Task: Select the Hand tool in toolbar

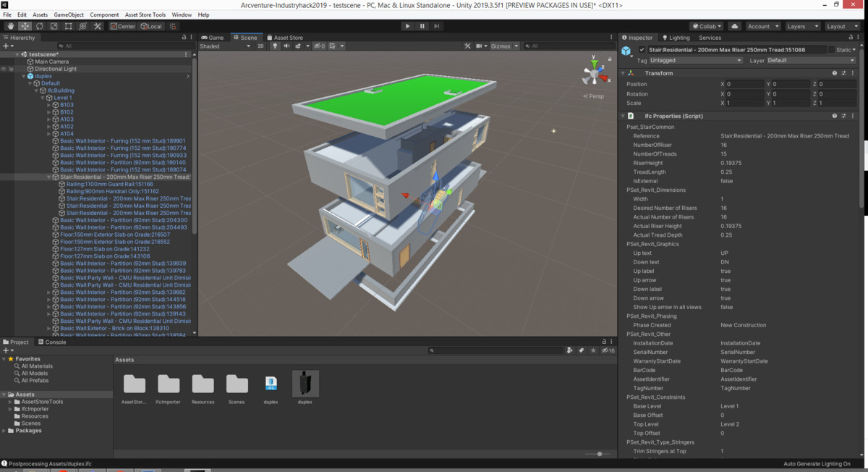Action: (x=11, y=26)
